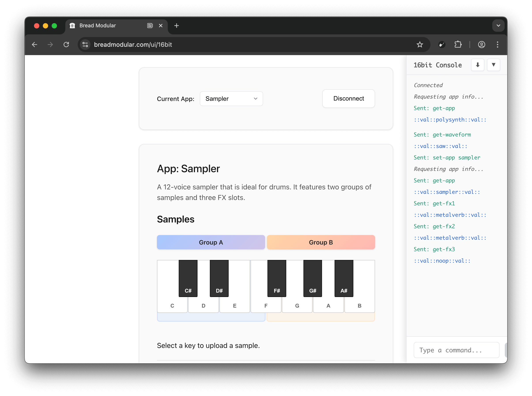Select the F# black piano key
Image resolution: width=532 pixels, height=396 pixels.
point(277,278)
